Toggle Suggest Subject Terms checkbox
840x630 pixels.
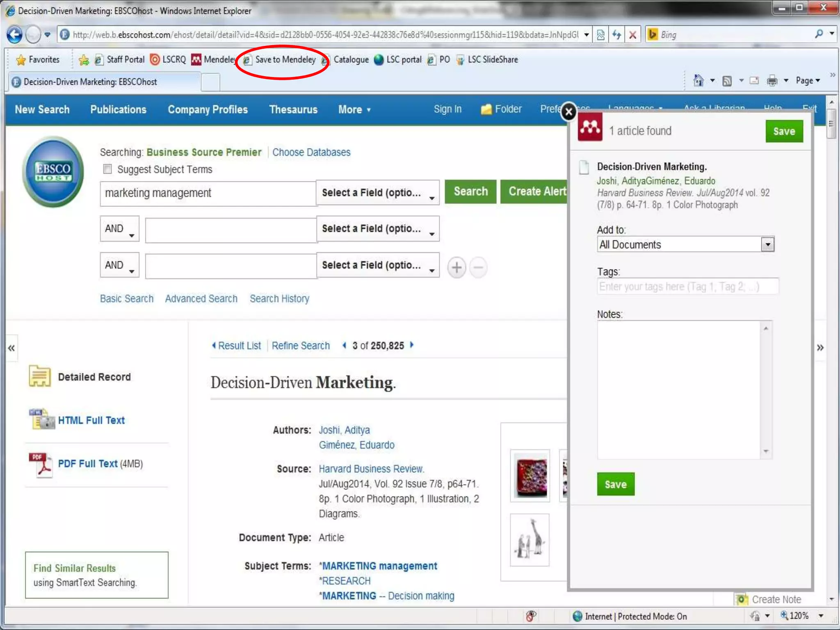tap(107, 169)
